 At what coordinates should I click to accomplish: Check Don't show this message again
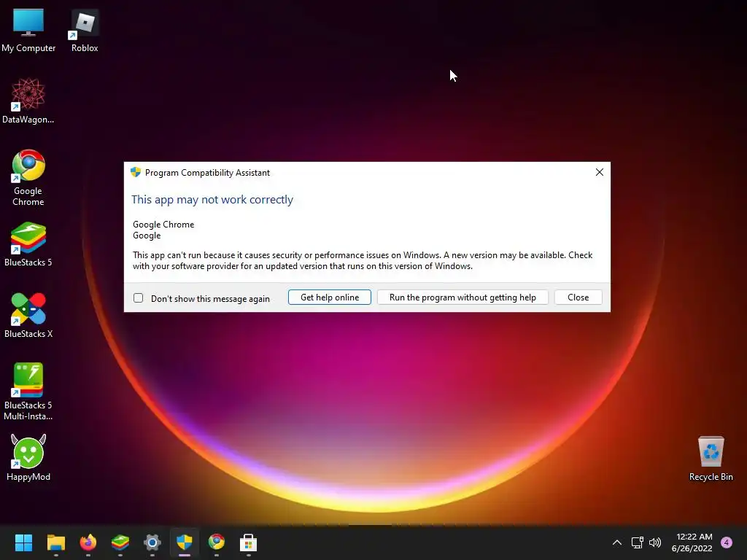(x=138, y=298)
